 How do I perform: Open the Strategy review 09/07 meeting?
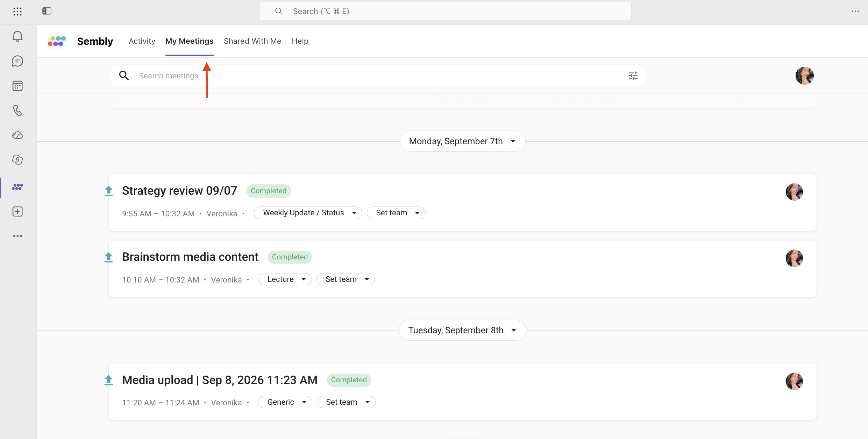coord(179,191)
